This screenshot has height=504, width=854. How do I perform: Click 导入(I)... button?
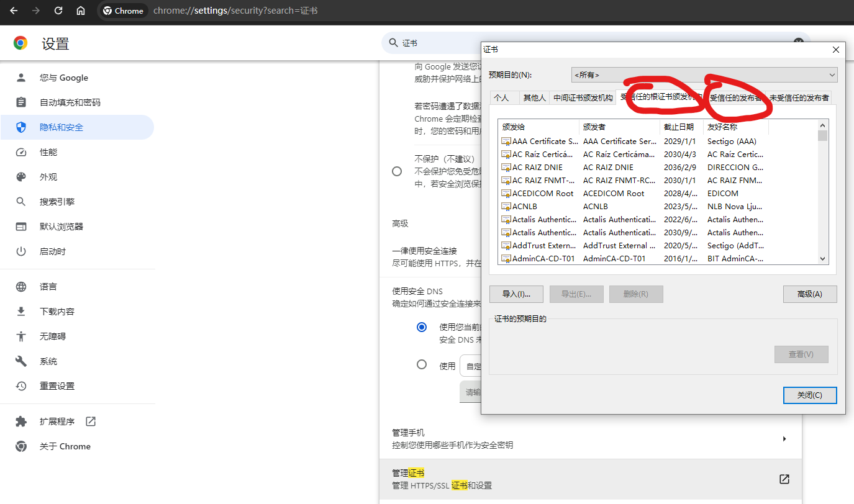(x=516, y=294)
